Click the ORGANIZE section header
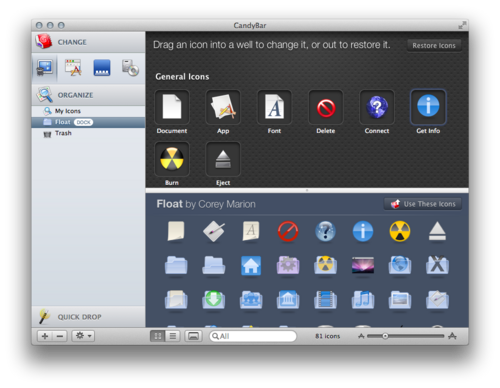The height and width of the screenshot is (388, 500). pyautogui.click(x=88, y=95)
